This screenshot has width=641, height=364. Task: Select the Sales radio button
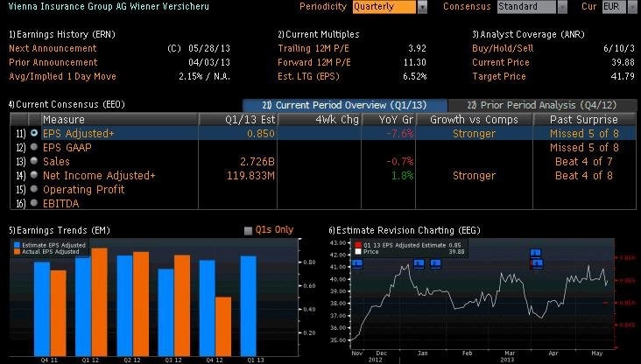34,161
